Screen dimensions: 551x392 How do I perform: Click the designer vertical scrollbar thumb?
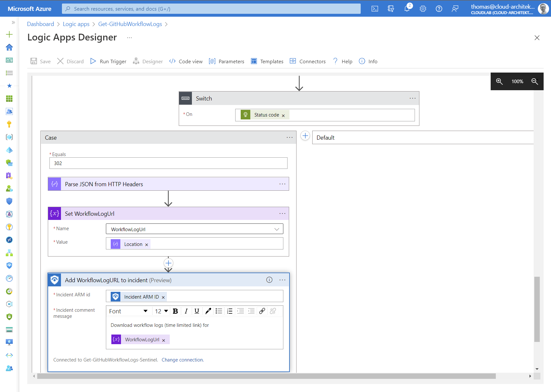coord(537,309)
